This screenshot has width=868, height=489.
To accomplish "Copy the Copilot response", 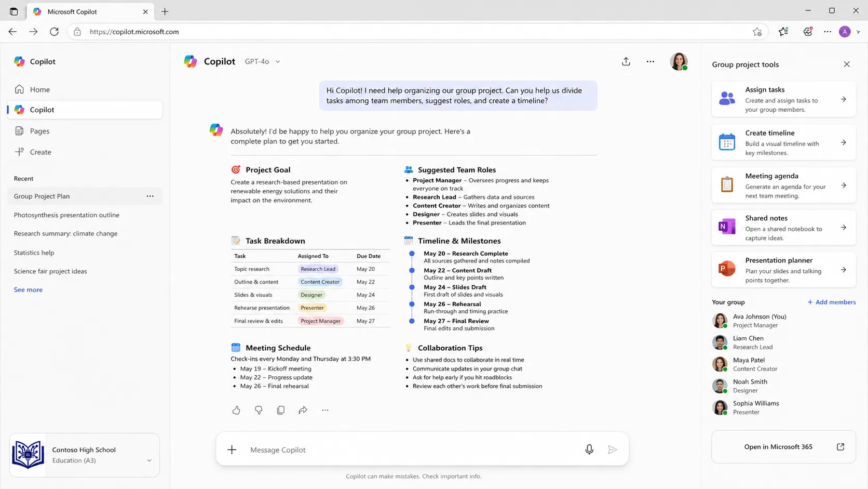I will click(281, 410).
